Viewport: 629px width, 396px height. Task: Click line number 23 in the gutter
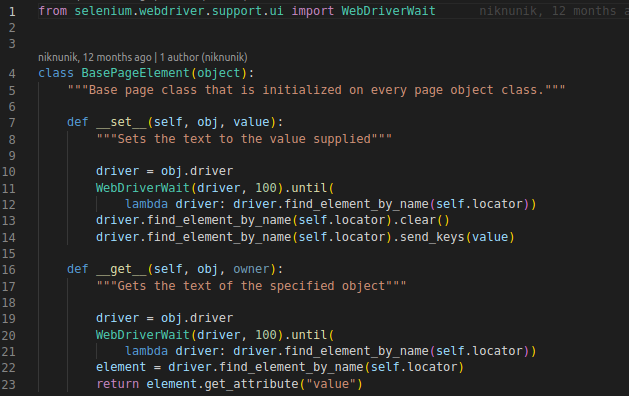click(9, 385)
